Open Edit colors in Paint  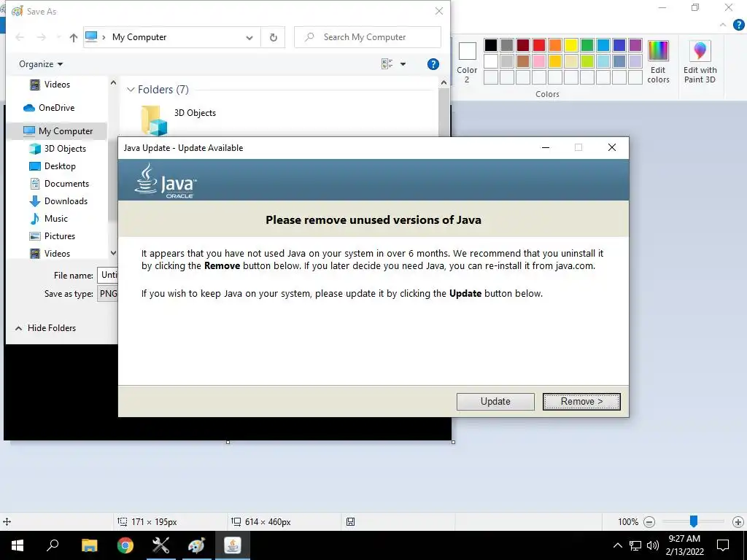[658, 63]
